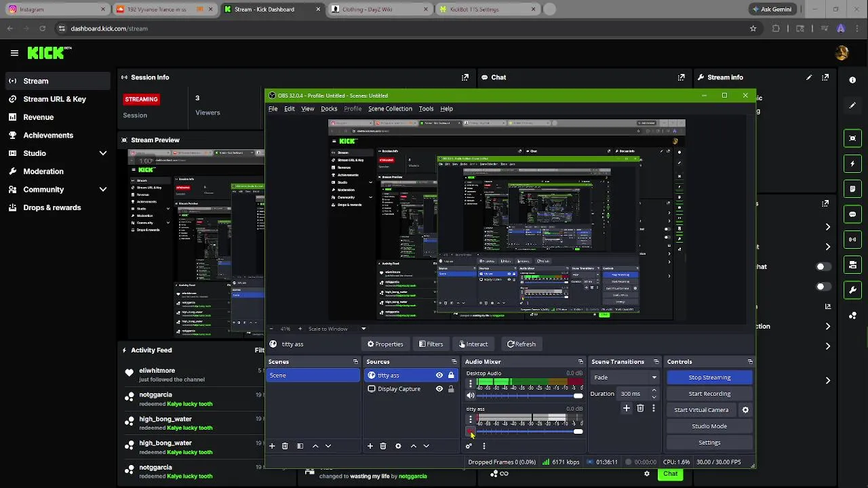Viewport: 868px width, 488px height.
Task: Hide the titty ass source eye
Action: pos(439,375)
